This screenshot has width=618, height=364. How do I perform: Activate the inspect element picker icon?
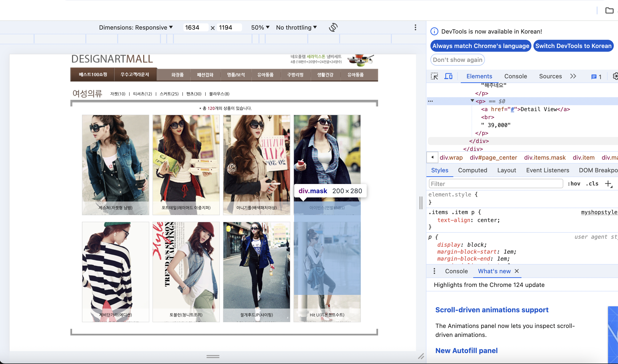434,76
